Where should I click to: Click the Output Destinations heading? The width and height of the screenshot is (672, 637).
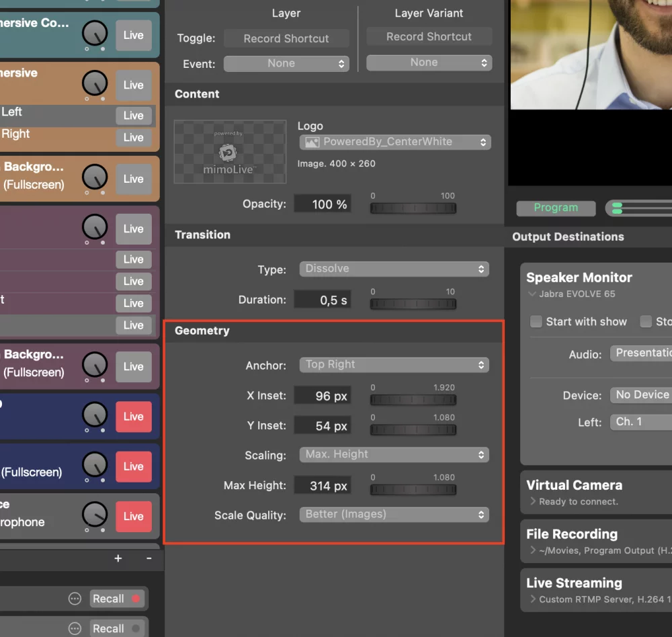tap(568, 237)
